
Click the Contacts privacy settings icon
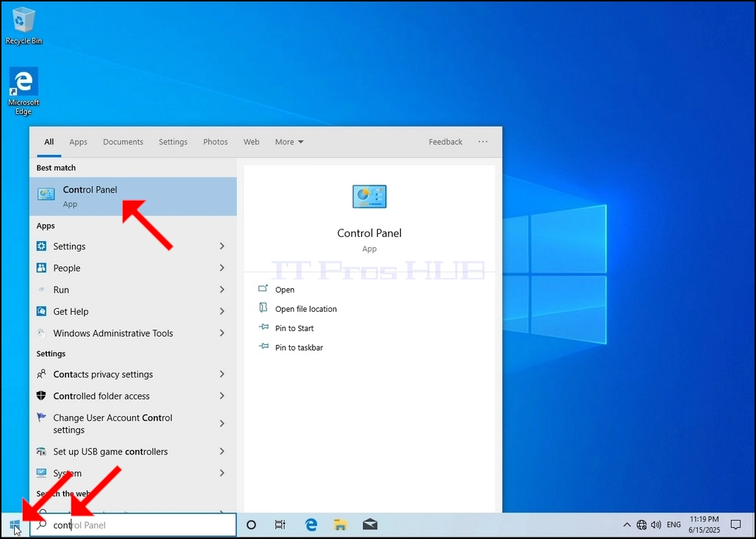(41, 374)
